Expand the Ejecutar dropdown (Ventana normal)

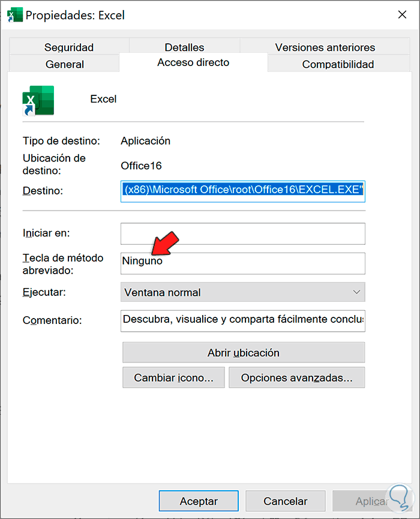(243, 292)
